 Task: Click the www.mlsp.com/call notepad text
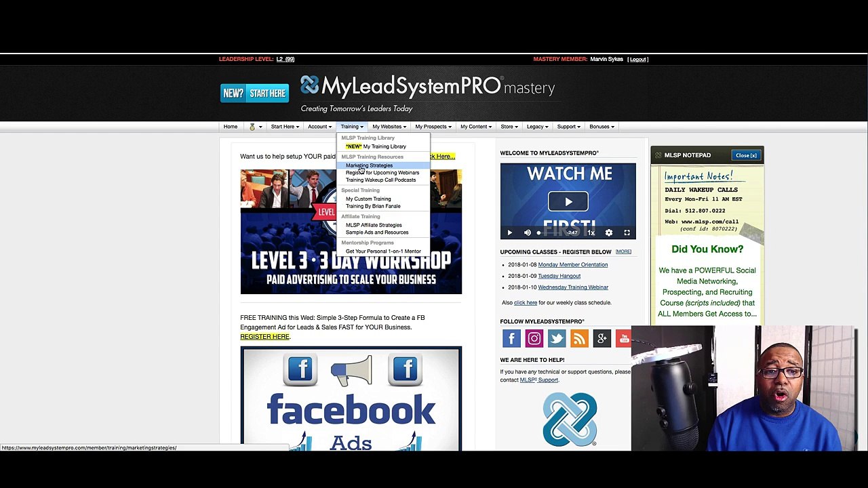(710, 222)
